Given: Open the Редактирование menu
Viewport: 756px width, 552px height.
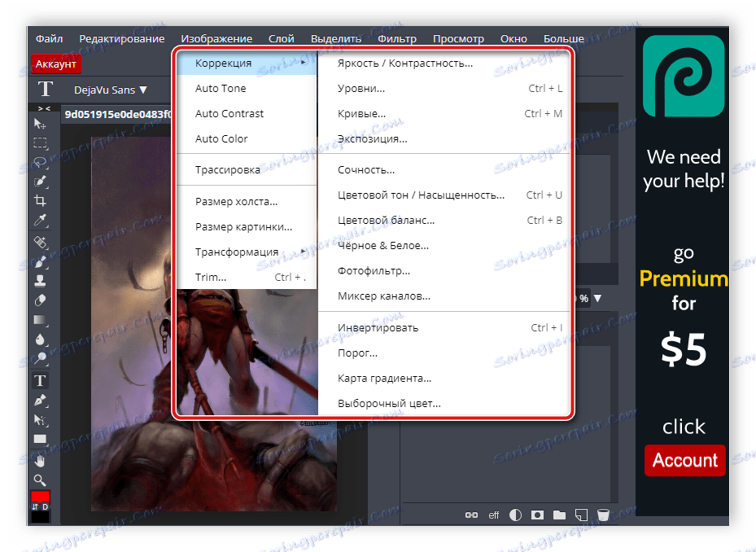Looking at the screenshot, I should pyautogui.click(x=121, y=38).
